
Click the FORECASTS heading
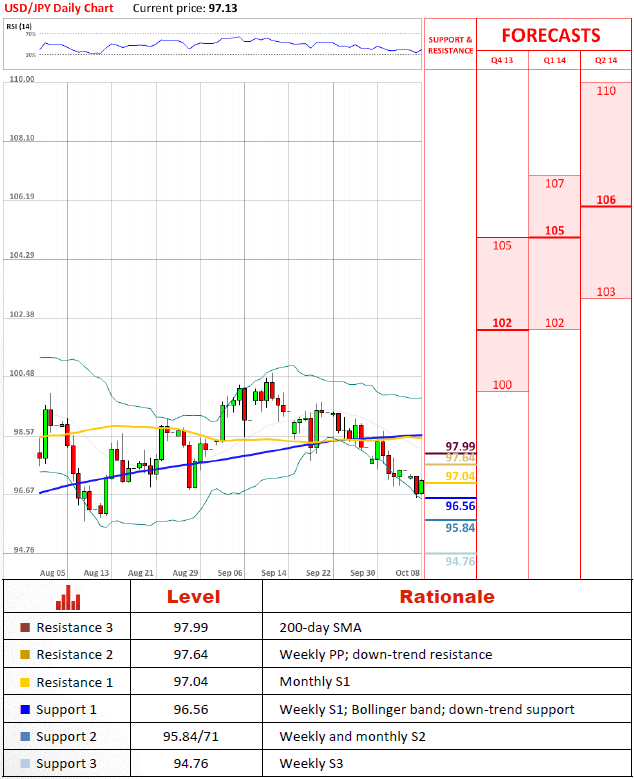551,35
